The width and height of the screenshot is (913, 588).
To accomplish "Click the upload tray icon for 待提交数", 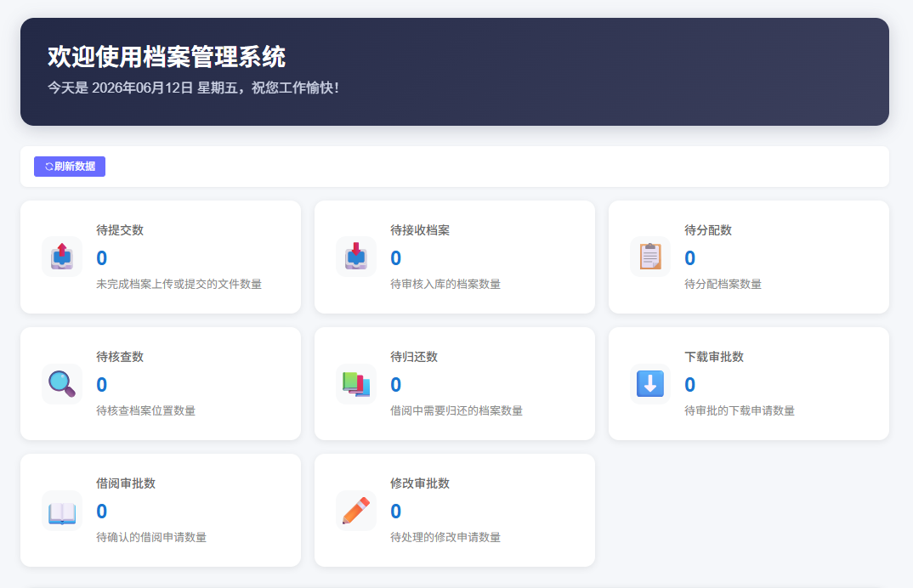I will (62, 257).
